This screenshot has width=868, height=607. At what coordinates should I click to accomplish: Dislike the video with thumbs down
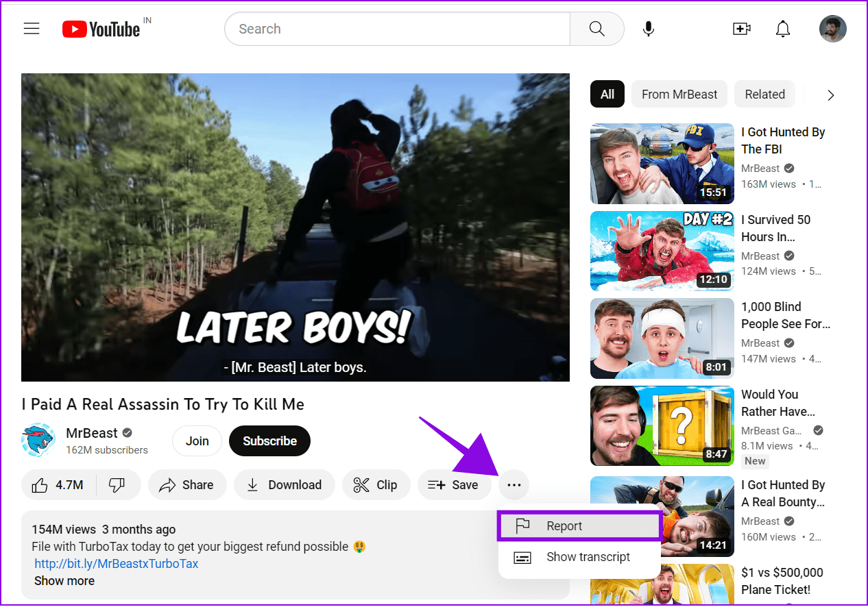tap(117, 485)
